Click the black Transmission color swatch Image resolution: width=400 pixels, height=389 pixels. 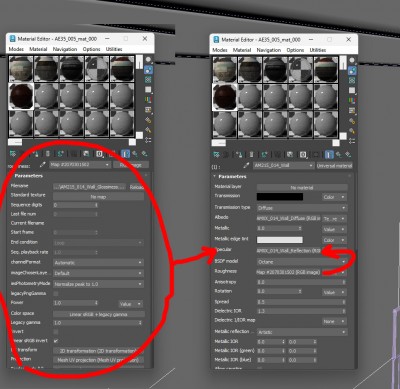280,197
